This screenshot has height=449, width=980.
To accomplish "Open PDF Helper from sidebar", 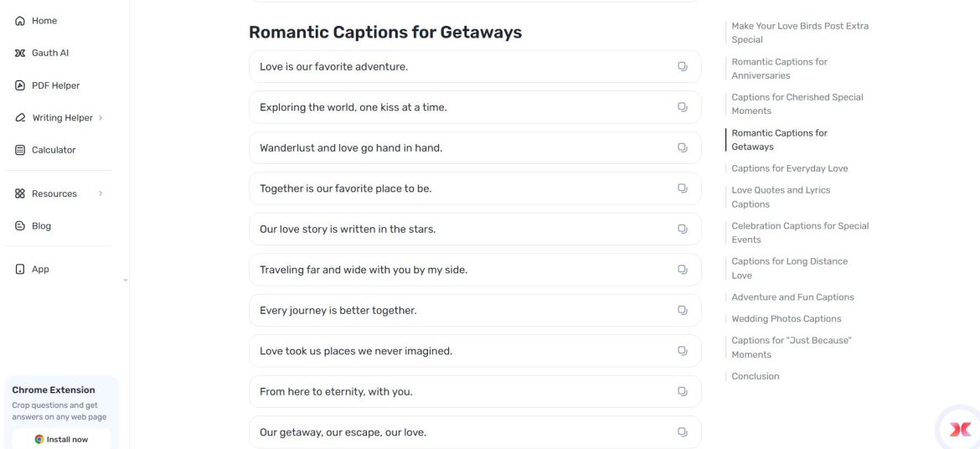I will click(x=55, y=85).
